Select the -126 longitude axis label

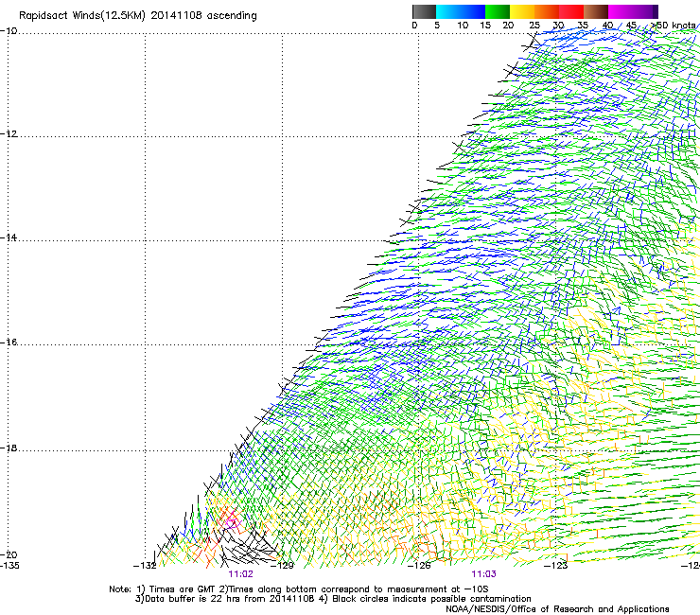(x=419, y=566)
